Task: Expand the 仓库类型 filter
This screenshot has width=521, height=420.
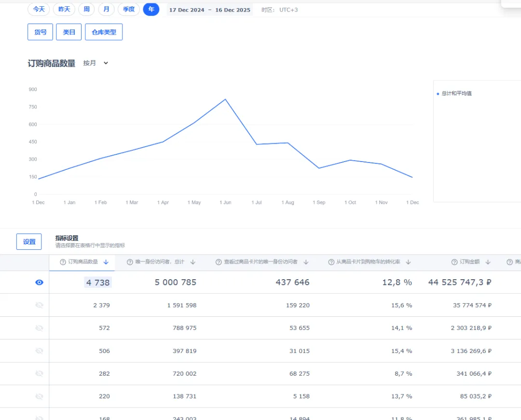Action: [x=104, y=32]
